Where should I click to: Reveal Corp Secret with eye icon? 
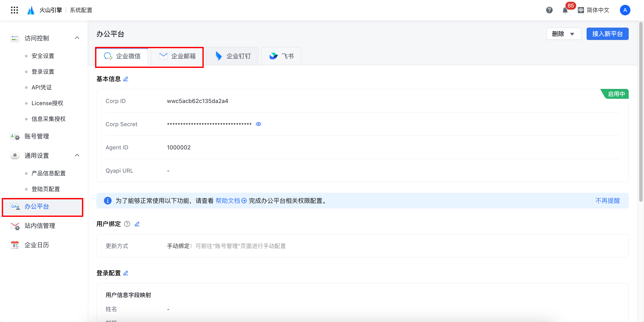point(258,124)
